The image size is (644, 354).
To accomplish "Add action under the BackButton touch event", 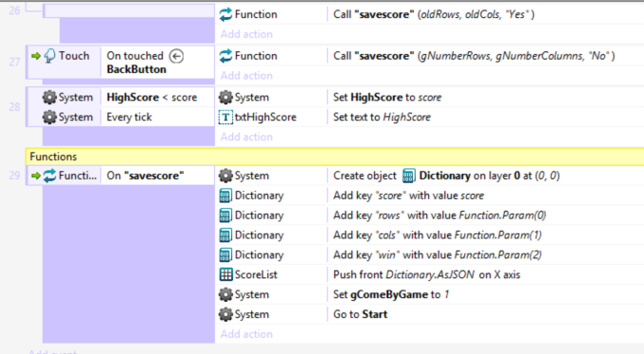I will click(246, 76).
